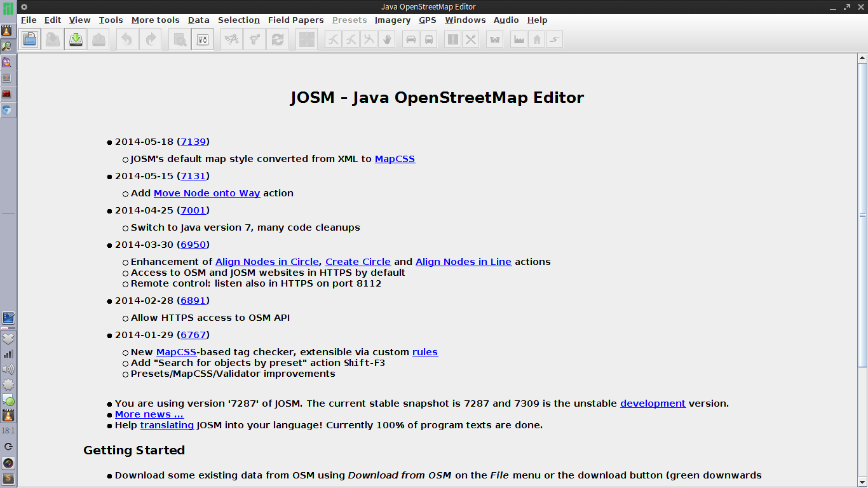Open Preferences via the sliders icon
Image resolution: width=868 pixels, height=488 pixels.
pyautogui.click(x=203, y=39)
